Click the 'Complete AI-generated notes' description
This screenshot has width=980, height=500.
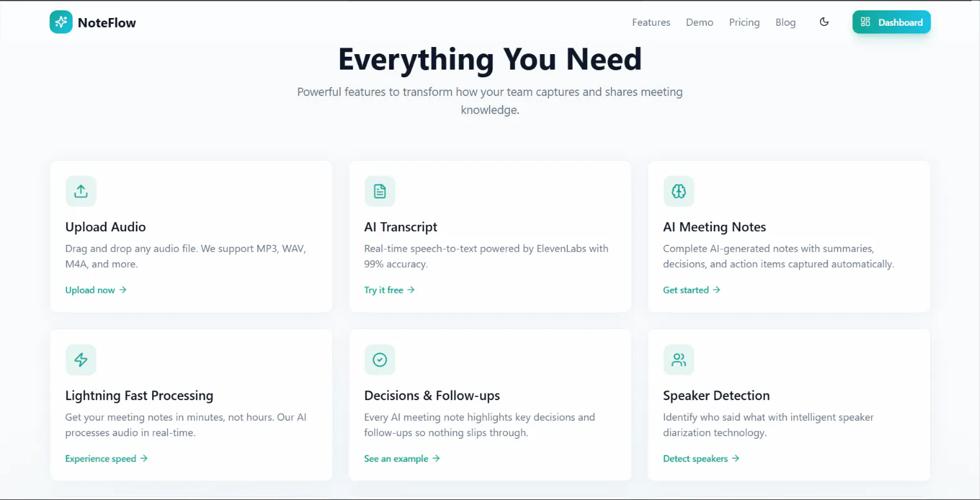click(778, 256)
